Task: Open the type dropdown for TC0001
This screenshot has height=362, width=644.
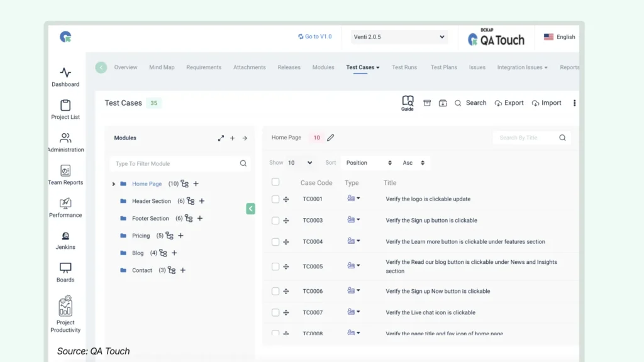Action: [x=353, y=198]
